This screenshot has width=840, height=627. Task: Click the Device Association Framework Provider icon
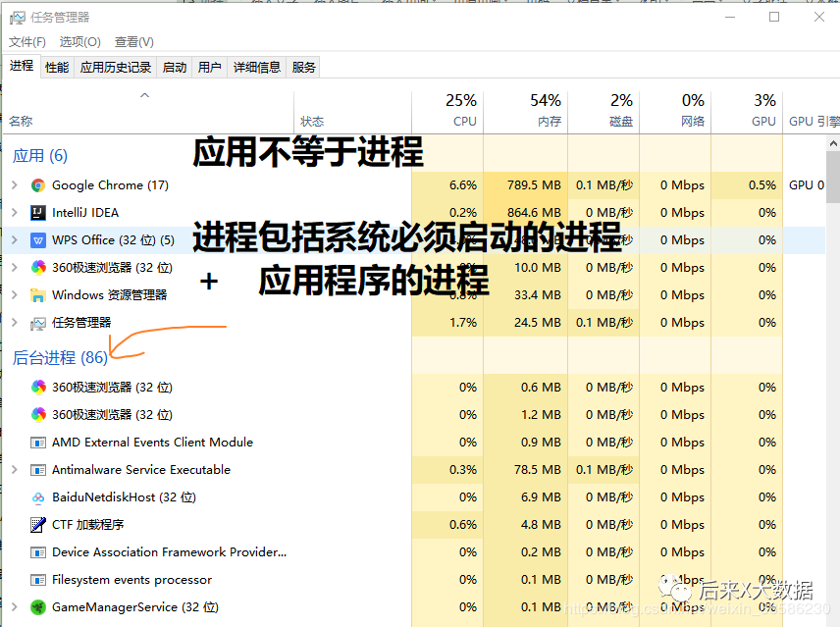pyautogui.click(x=38, y=552)
